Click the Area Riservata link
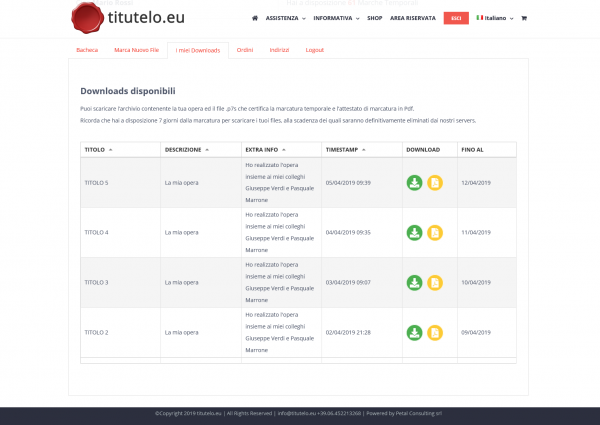 [412, 18]
